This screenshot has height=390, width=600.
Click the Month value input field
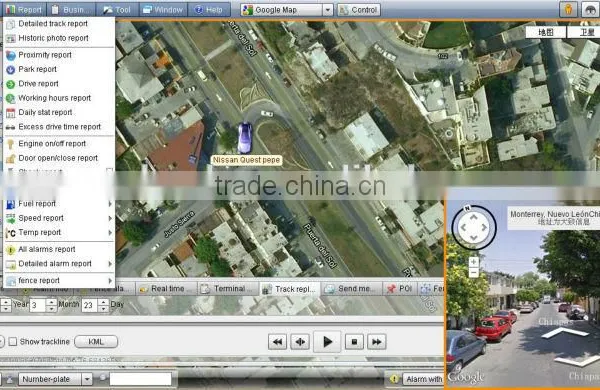pos(38,305)
